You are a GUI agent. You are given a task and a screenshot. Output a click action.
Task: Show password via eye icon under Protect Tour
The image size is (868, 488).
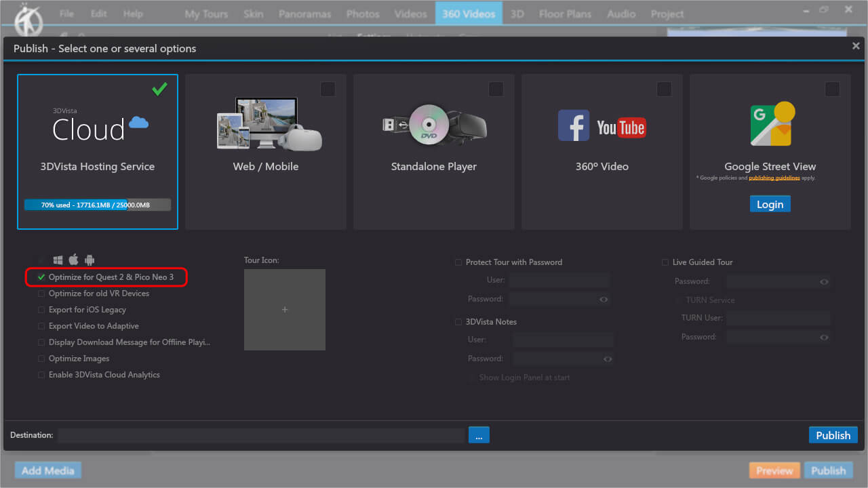coord(604,299)
